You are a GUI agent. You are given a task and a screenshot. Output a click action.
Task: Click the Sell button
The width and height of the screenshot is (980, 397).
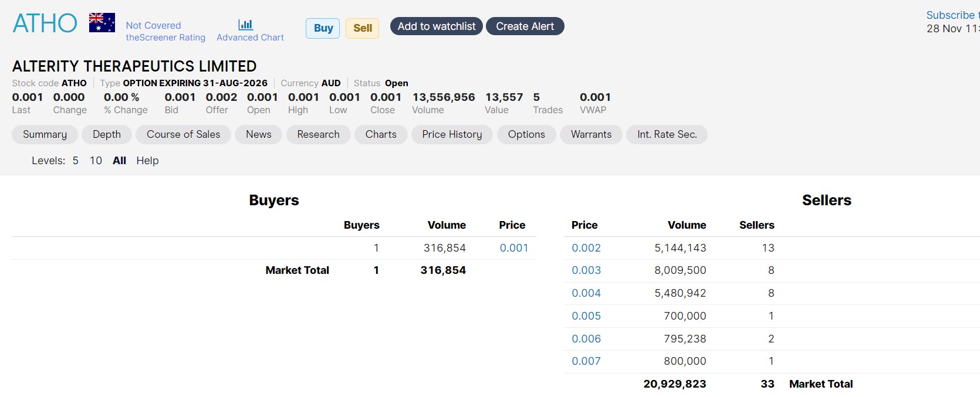362,28
